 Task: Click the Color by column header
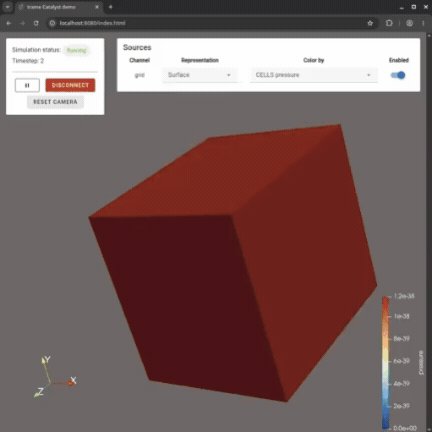[314, 60]
